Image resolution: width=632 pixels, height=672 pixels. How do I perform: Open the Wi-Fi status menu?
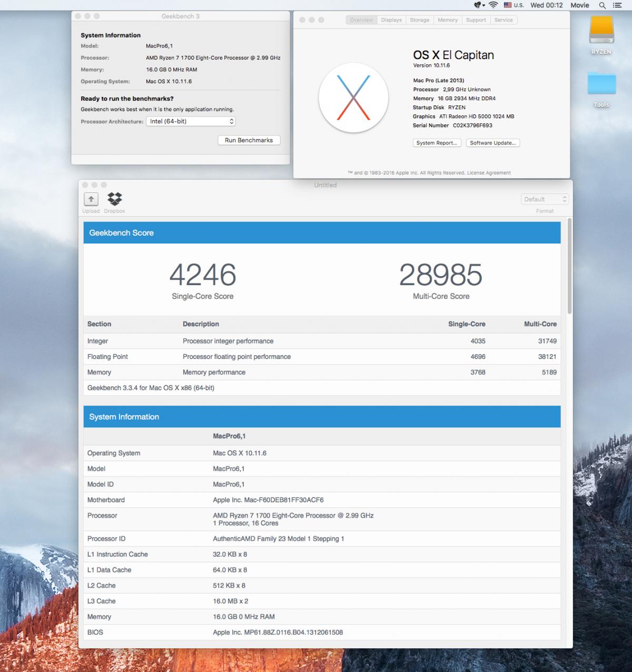(493, 5)
